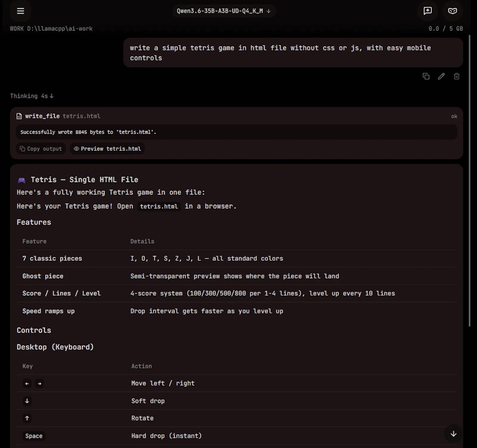477x448 pixels.
Task: Click the 'Rotate' action text
Action: [x=143, y=418]
